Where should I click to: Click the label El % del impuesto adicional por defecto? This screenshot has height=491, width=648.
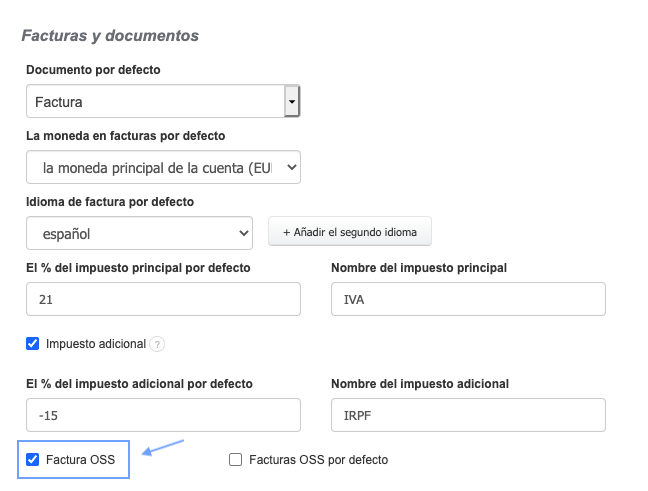139,384
